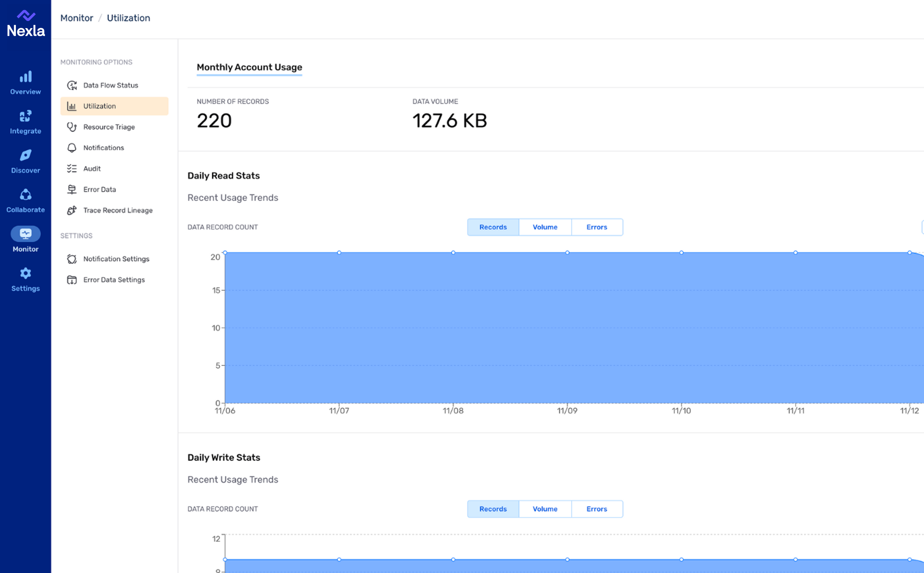Open the Settings gear icon
Viewport: 924px width, 573px height.
pyautogui.click(x=25, y=273)
